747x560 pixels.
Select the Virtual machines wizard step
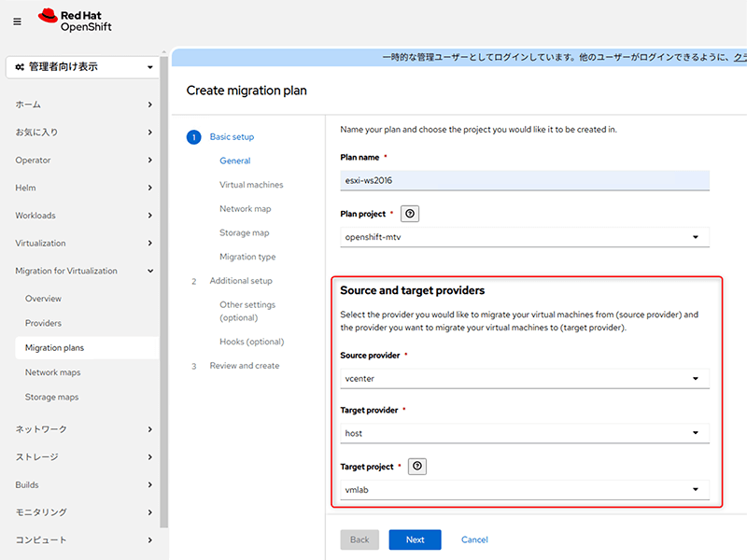(251, 185)
